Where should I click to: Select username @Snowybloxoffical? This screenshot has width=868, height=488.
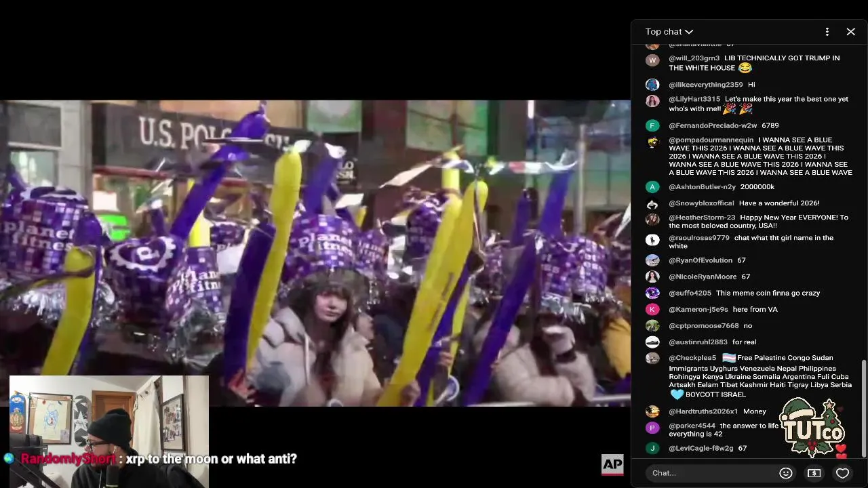pos(701,203)
